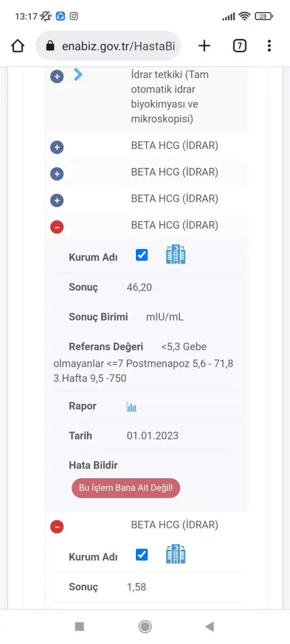Image resolution: width=290 pixels, height=644 pixels.
Task: Expand the third BETA HCG (İDRAR) row
Action: click(57, 201)
